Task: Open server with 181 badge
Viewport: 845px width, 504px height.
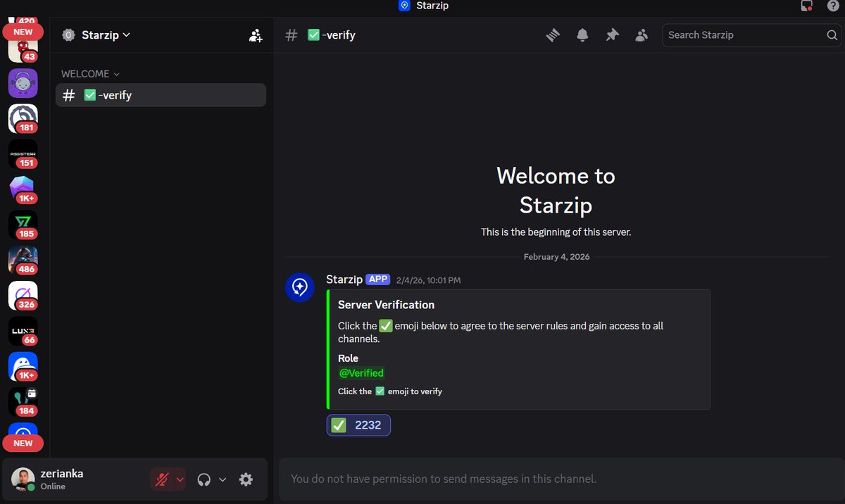Action: pyautogui.click(x=23, y=118)
